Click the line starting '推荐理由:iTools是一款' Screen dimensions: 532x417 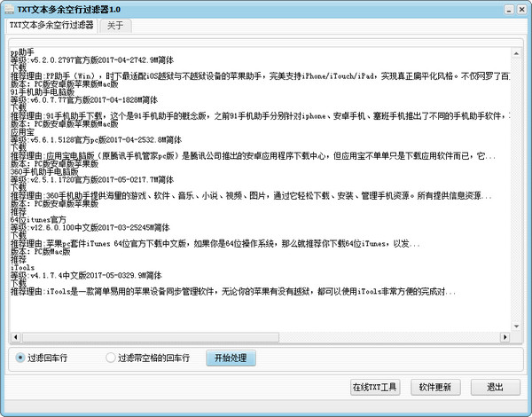(x=233, y=291)
